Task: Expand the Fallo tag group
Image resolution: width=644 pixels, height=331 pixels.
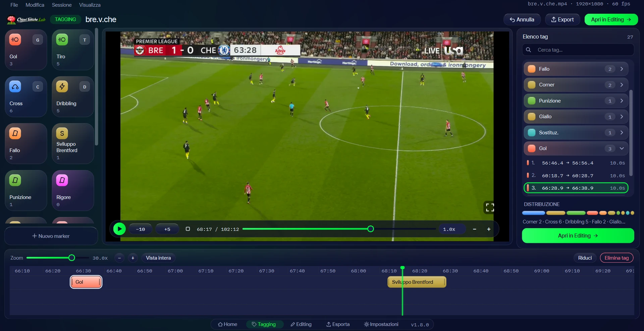Action: 622,69
